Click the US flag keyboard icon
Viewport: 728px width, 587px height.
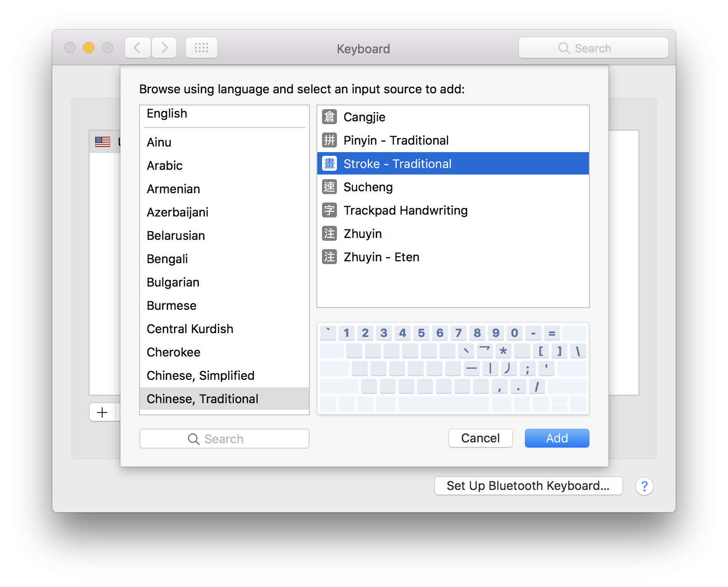pyautogui.click(x=103, y=141)
